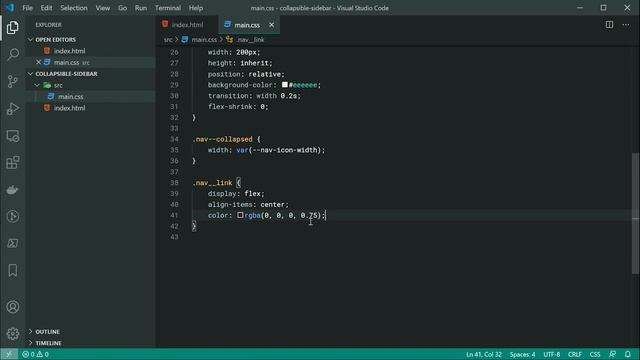Open the Docker view icon
Image resolution: width=640 pixels, height=360 pixels.
click(13, 189)
